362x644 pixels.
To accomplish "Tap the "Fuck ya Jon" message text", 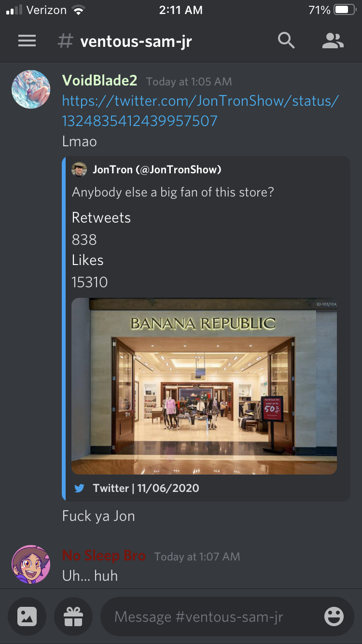I will point(98,516).
